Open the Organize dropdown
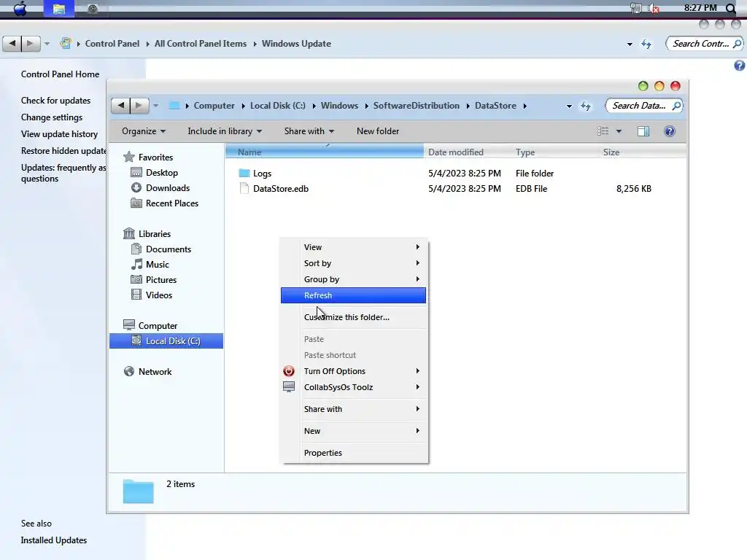 click(144, 131)
